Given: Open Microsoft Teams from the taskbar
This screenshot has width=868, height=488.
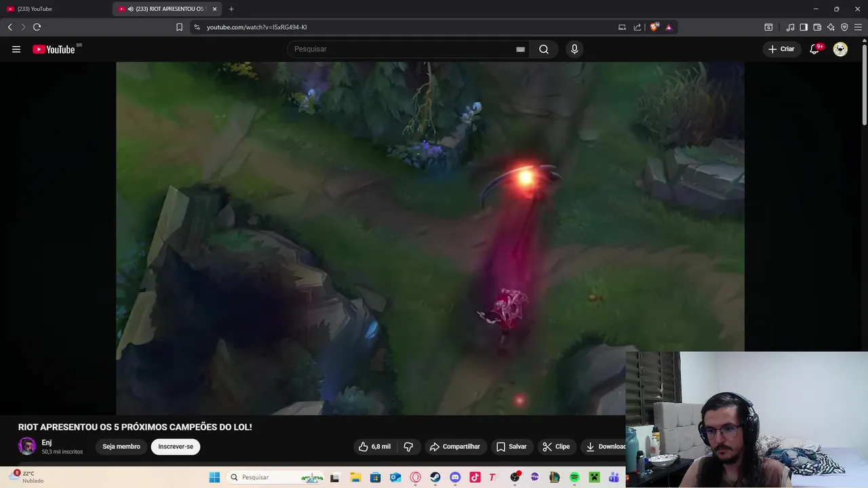Looking at the screenshot, I should (x=614, y=477).
